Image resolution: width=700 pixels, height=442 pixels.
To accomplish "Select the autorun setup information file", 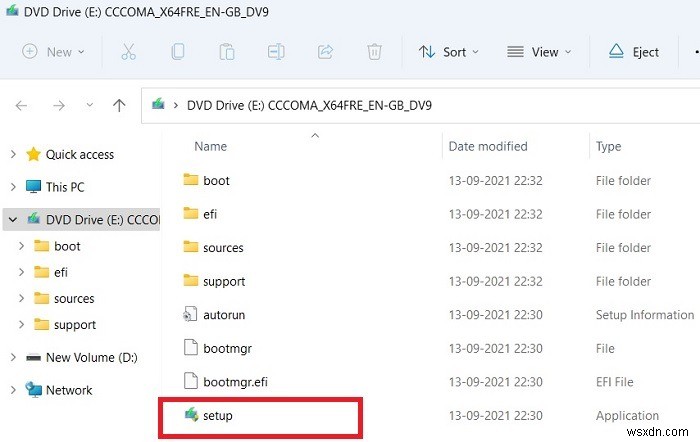I will pos(224,315).
